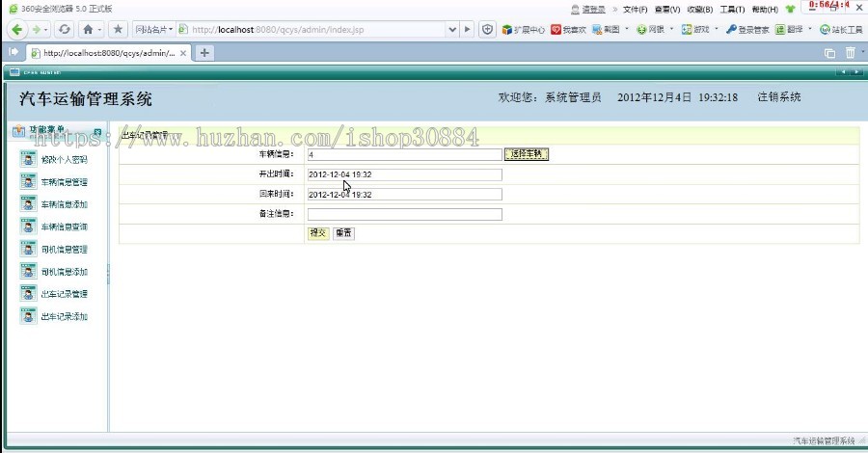Image resolution: width=868 pixels, height=453 pixels.
Task: Expand the 游戏 dropdown arrow
Action: click(x=717, y=29)
